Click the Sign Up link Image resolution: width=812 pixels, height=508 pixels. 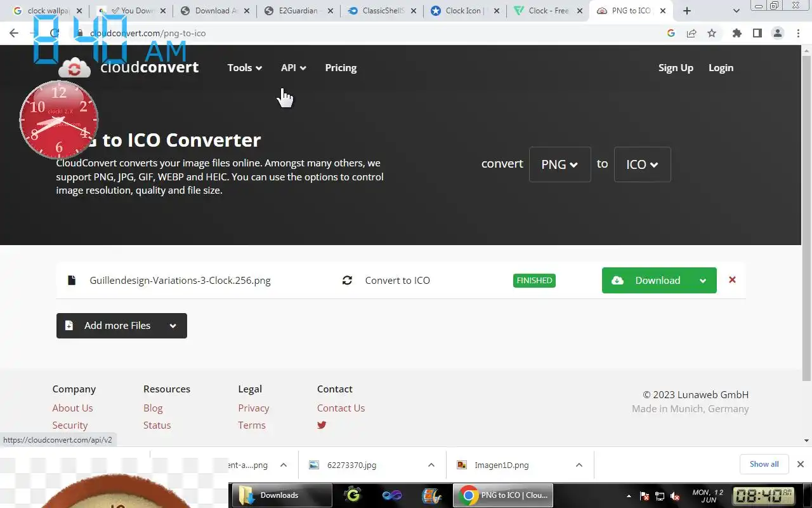(676, 67)
